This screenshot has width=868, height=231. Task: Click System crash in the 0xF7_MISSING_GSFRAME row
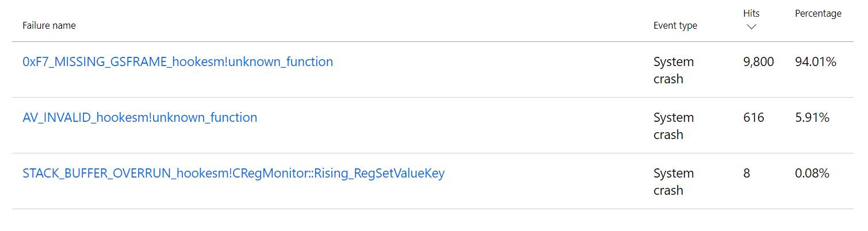[x=673, y=70]
